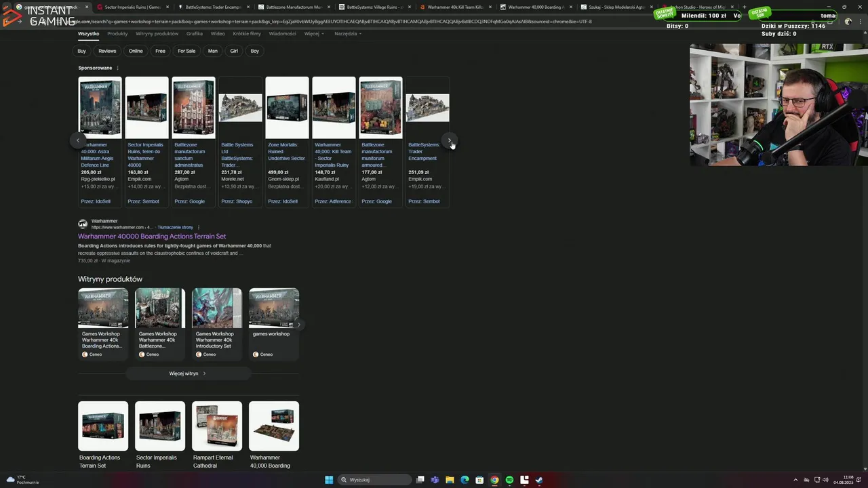
Task: Select Sector Imperialis Ruins product image
Action: point(160,426)
